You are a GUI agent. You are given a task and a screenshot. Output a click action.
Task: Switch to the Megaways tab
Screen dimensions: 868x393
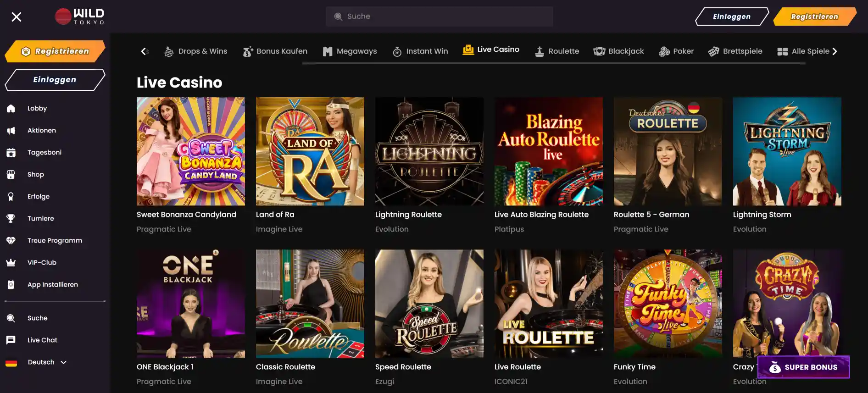click(x=350, y=51)
